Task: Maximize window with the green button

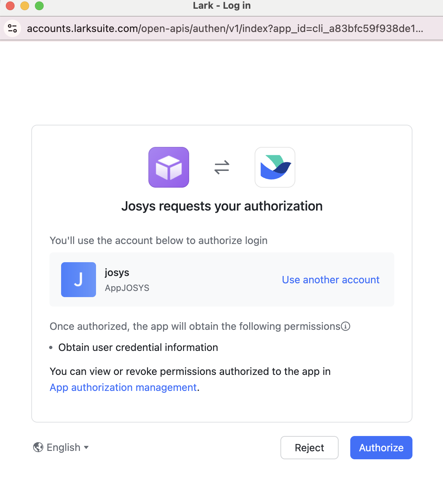Action: pyautogui.click(x=39, y=6)
